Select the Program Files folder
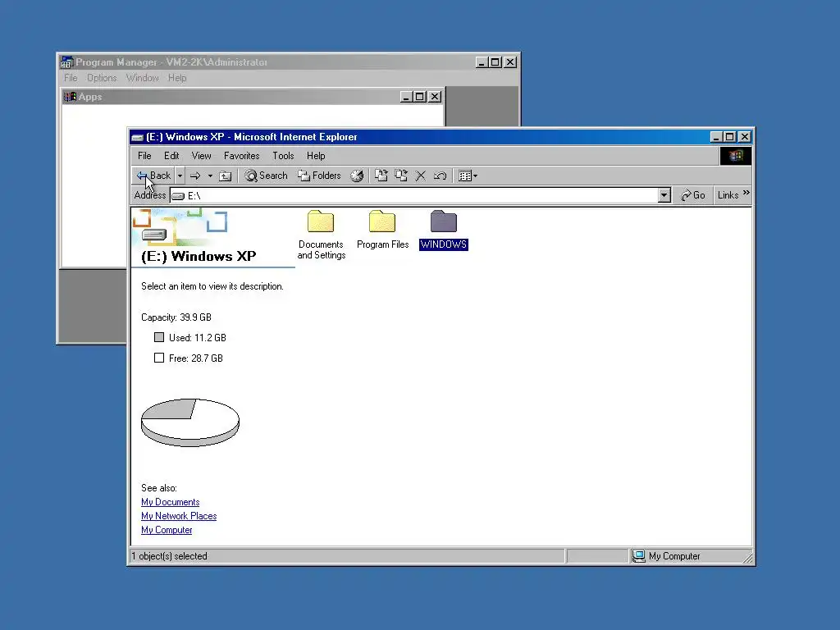 pyautogui.click(x=382, y=231)
